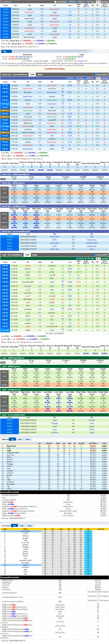Toggle show-details checkbox beside the Away tab
Screen dimensions: 109x644
point(96,255)
